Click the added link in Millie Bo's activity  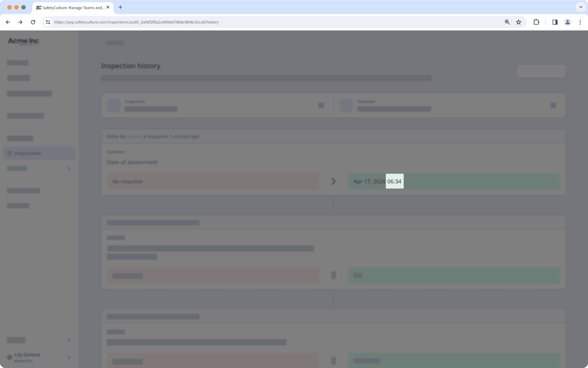point(135,136)
